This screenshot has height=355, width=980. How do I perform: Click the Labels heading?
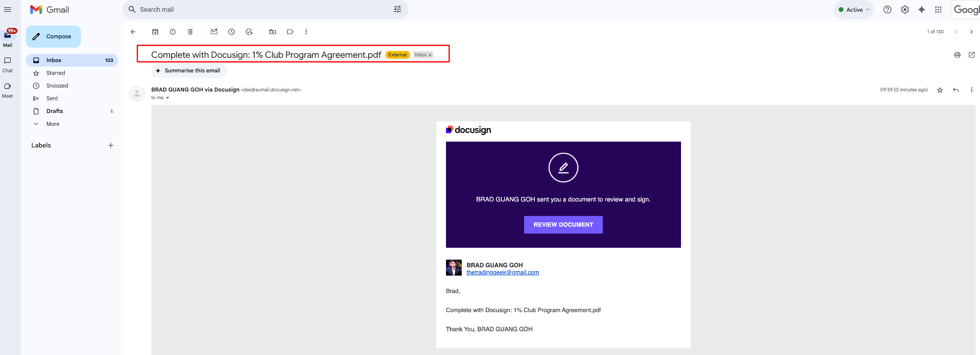(41, 146)
